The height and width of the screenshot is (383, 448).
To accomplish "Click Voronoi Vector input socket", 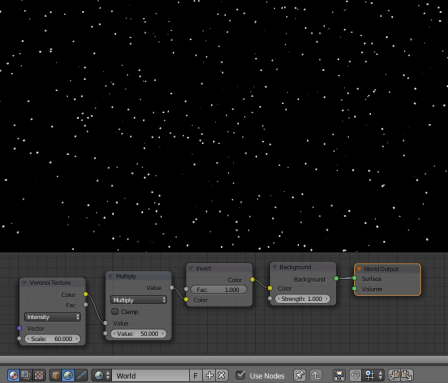I will point(19,328).
